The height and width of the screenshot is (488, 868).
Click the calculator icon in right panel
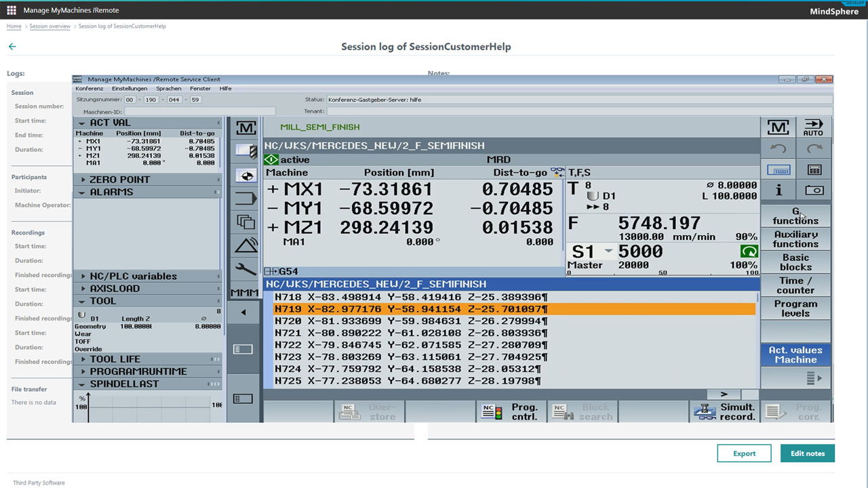[813, 169]
